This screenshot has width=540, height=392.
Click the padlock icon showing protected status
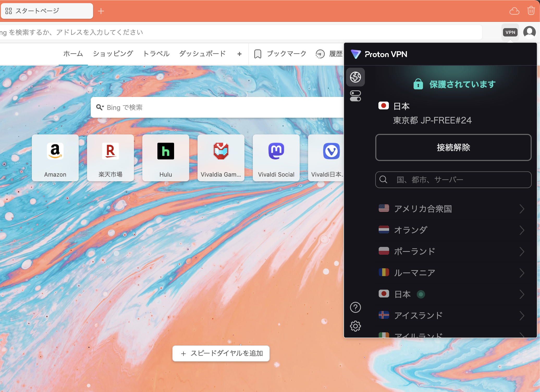pos(418,84)
